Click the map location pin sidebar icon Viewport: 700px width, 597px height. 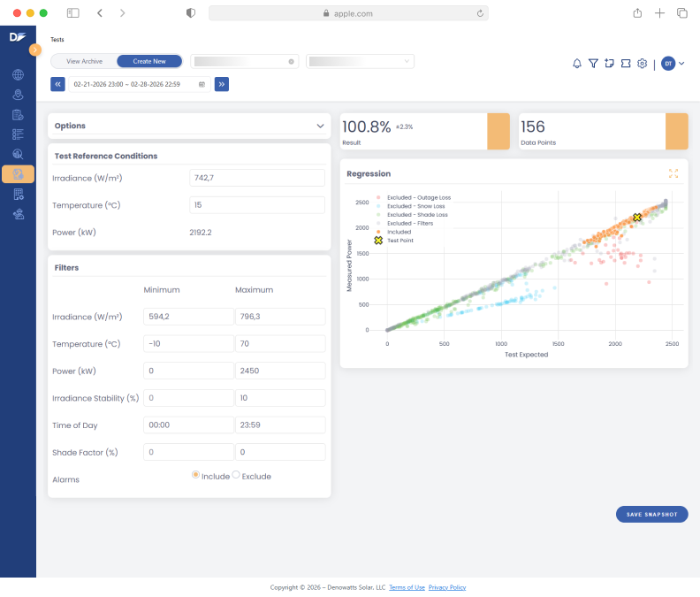pyautogui.click(x=18, y=95)
